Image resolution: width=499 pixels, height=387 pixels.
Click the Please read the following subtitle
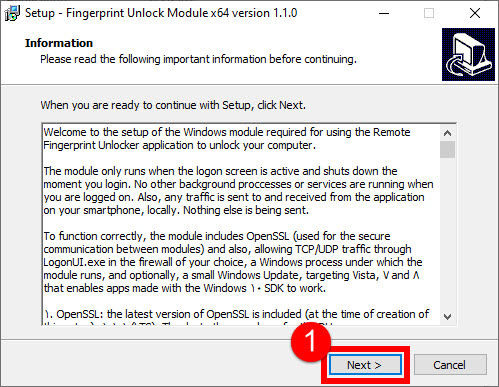(198, 59)
